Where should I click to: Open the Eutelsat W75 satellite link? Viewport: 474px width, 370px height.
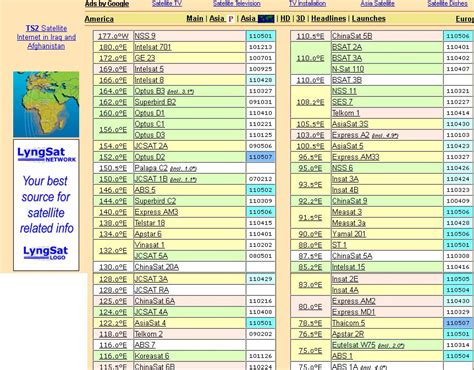point(354,345)
